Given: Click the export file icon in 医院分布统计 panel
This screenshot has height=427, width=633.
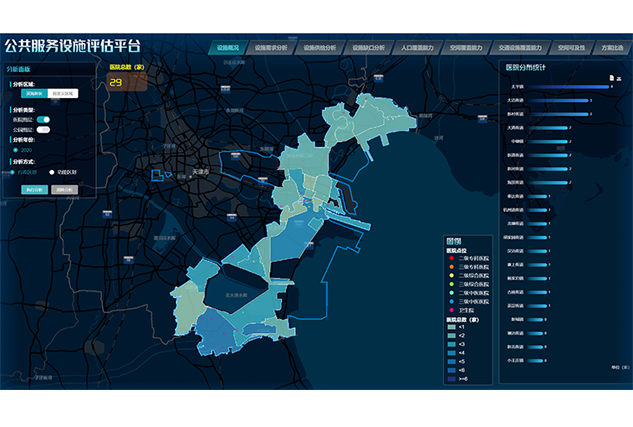Looking at the screenshot, I should point(609,77).
